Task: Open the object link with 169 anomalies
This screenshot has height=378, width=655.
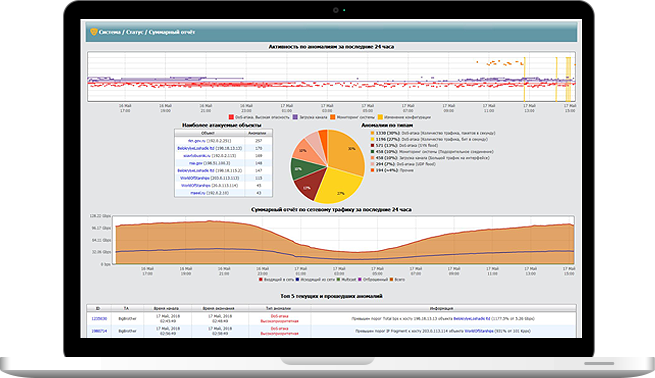Action: (197, 156)
